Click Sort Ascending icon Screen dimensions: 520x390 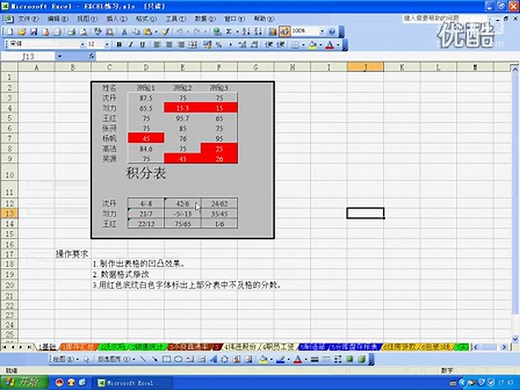tap(246, 32)
